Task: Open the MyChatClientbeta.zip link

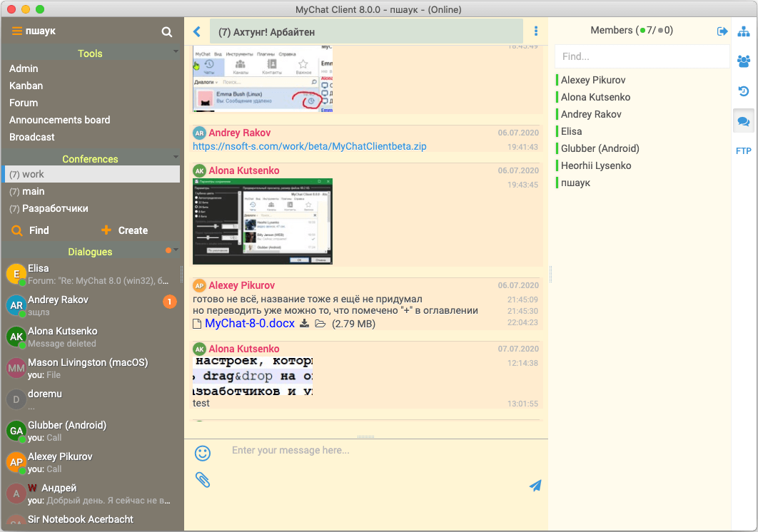Action: 309,146
